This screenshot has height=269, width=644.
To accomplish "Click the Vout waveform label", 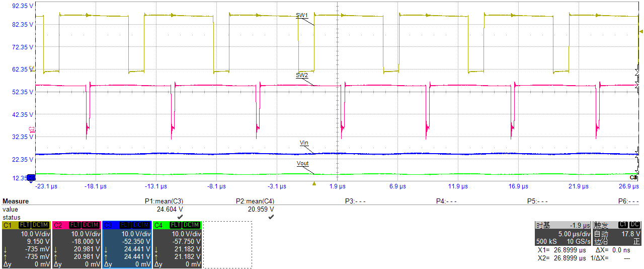I will [x=303, y=164].
